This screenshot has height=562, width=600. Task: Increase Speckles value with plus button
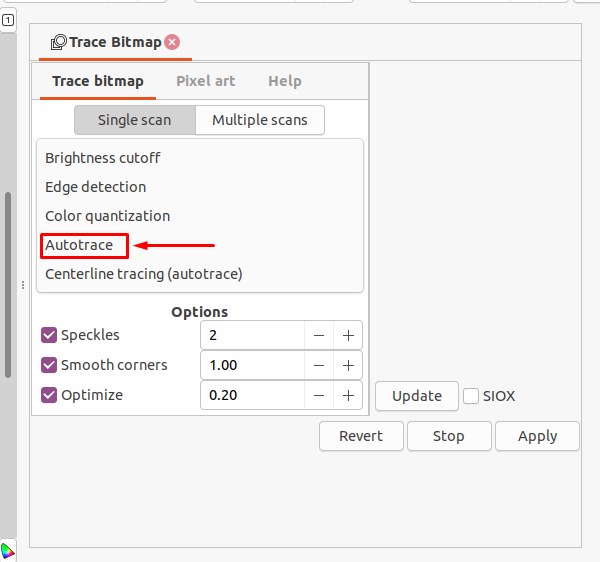tap(348, 336)
